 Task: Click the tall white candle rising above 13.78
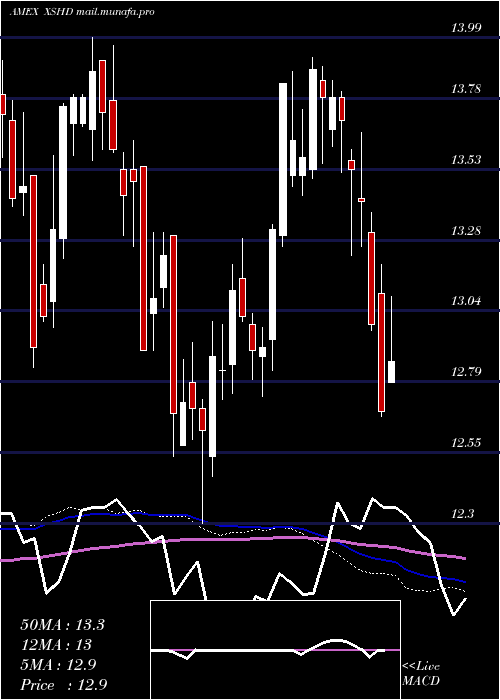coord(283,159)
